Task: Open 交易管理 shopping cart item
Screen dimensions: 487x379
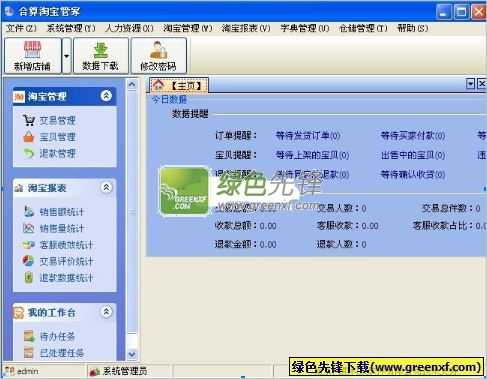Action: coord(49,120)
